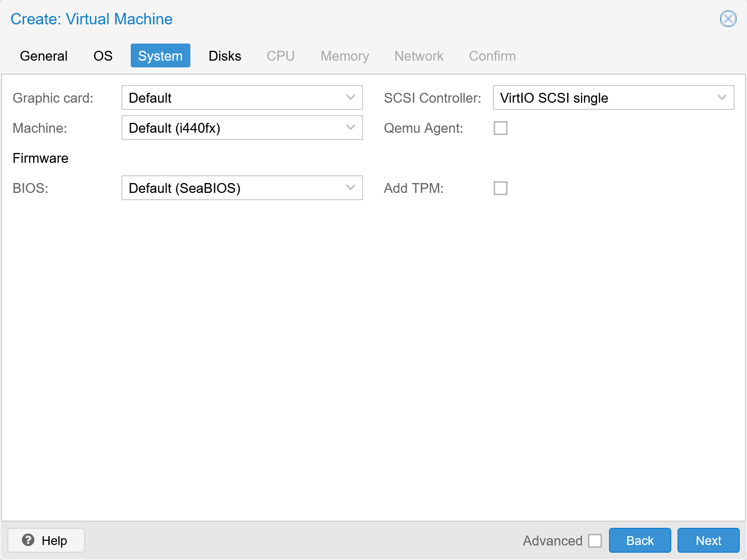Open the Disks tab
This screenshot has width=747, height=560.
pos(225,55)
